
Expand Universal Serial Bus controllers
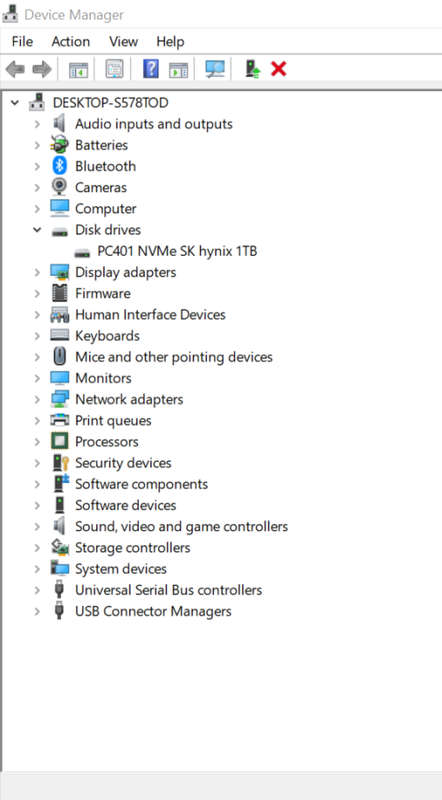coord(37,590)
